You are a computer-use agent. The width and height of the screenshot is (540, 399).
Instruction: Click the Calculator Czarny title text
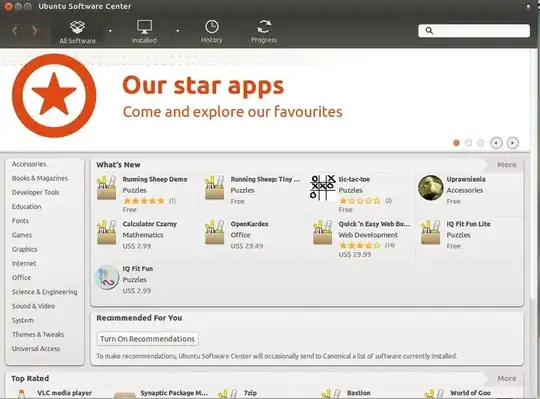pos(149,224)
